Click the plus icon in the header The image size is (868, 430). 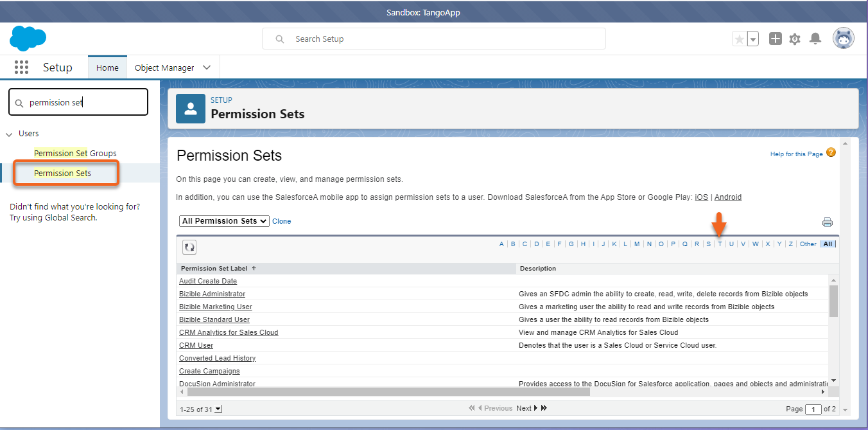pos(775,39)
